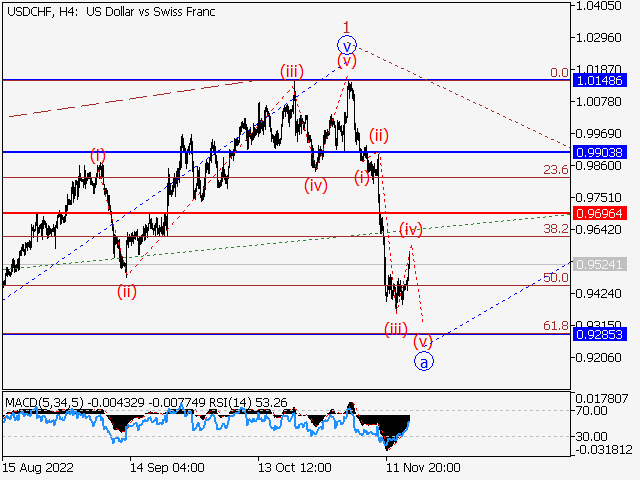Click the red (iv) label near the 38.2 level
This screenshot has width=640, height=480.
[411, 230]
